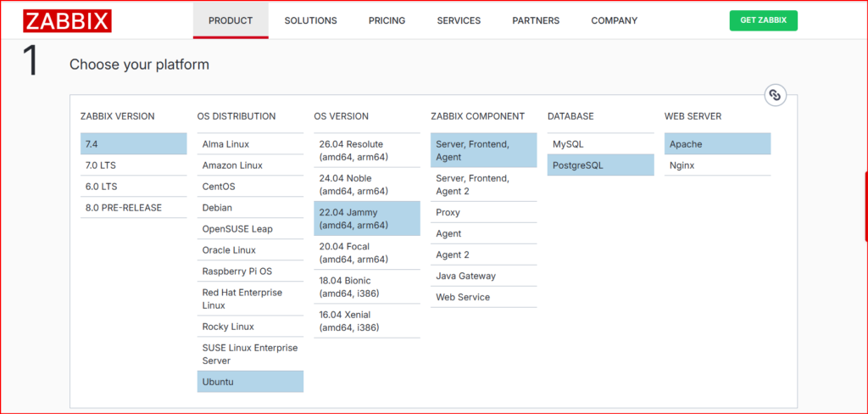
Task: Choose Nginx web server
Action: pos(717,165)
